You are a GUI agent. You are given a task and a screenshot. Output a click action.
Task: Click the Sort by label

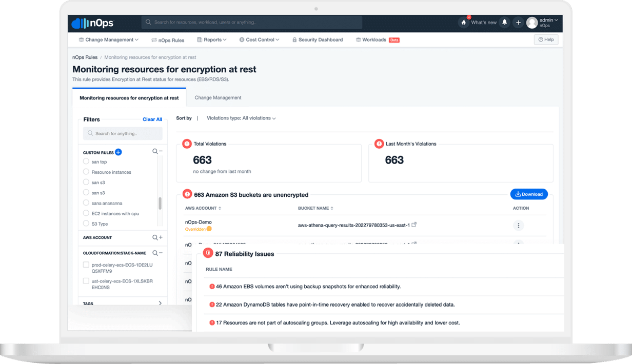tap(184, 118)
